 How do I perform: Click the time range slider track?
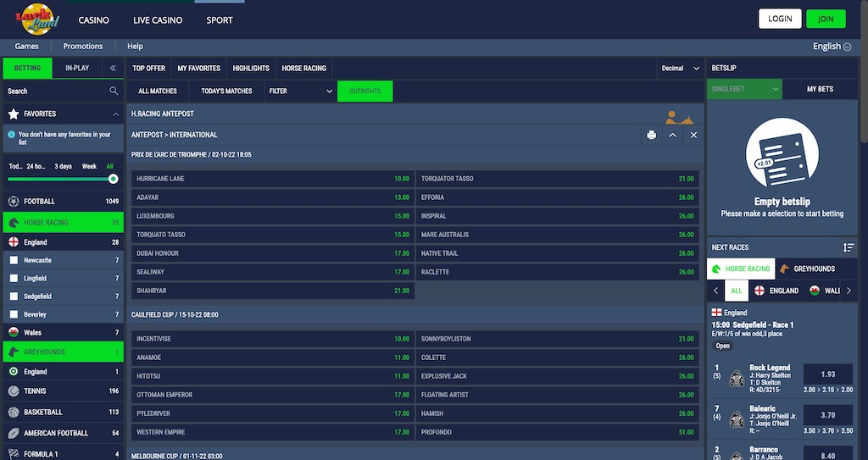60,179
